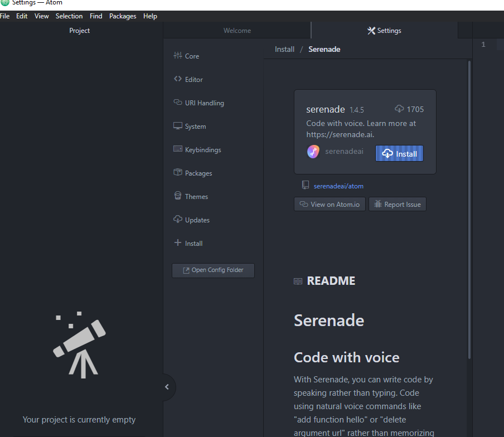Select the Project panel header
The image size is (504, 437).
[x=79, y=31]
